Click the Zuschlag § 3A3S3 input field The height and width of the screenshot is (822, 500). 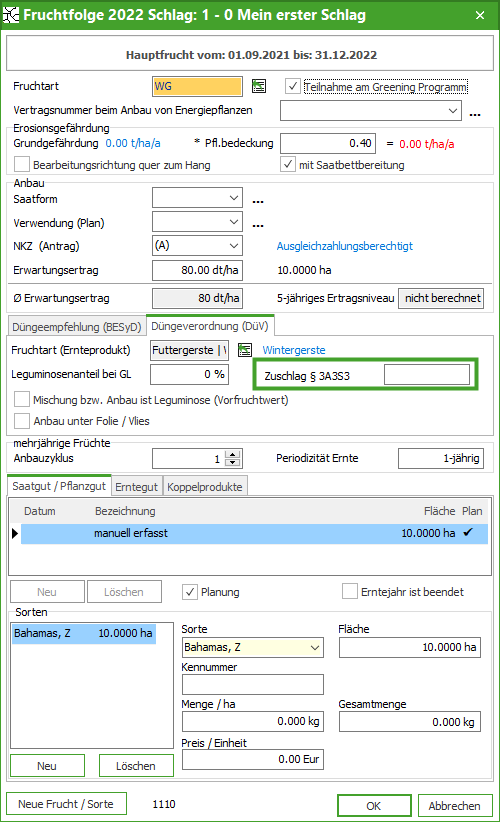tap(427, 375)
